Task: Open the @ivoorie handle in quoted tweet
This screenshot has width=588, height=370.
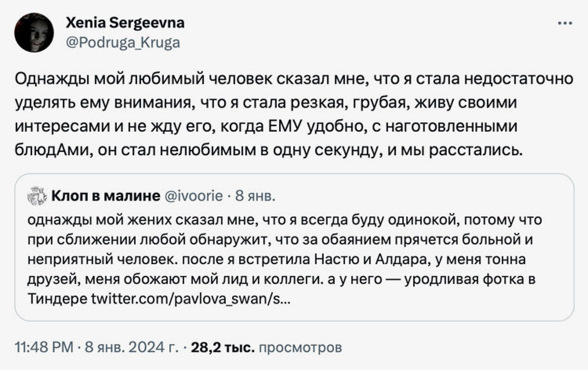Action: pyautogui.click(x=194, y=195)
